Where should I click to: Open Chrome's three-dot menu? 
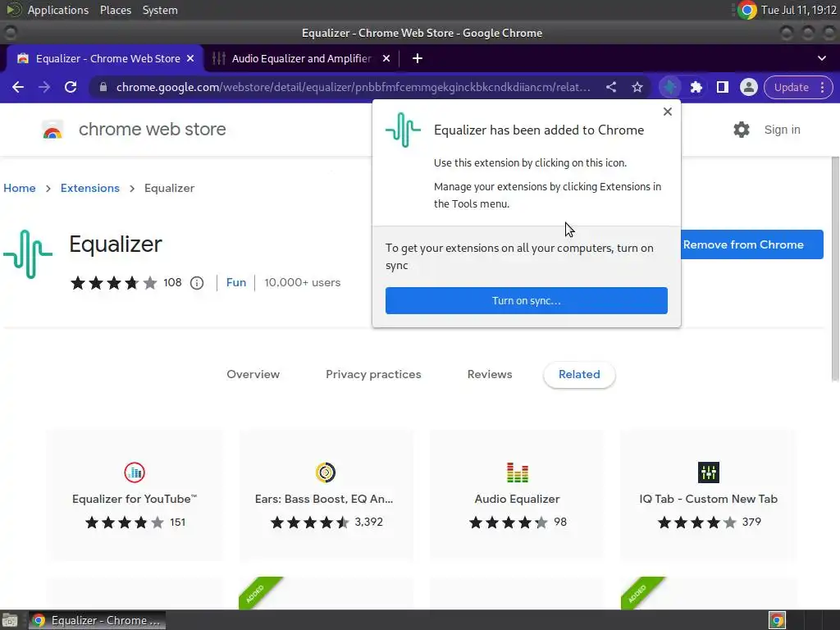click(x=822, y=87)
